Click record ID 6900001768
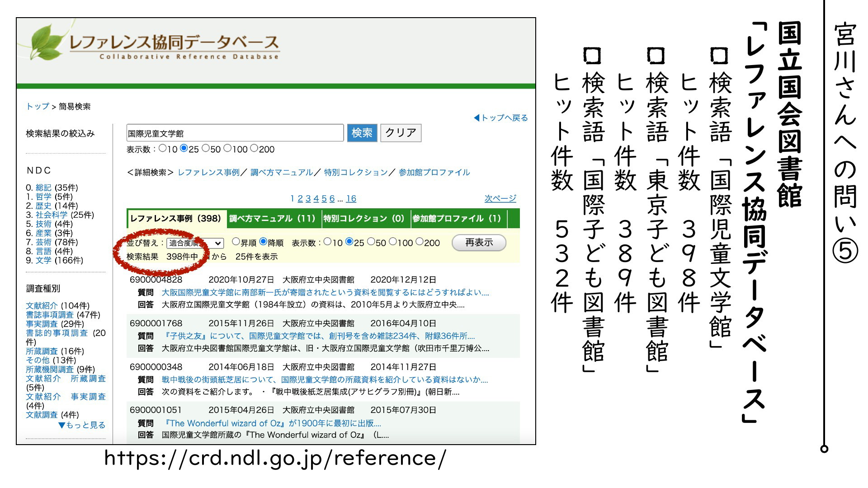Viewport: 868px width, 488px height. [156, 324]
